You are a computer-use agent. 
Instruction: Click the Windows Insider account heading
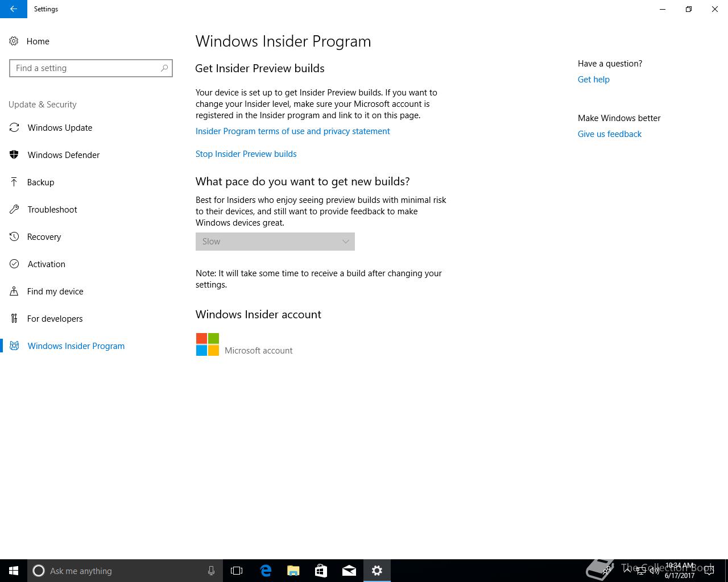pos(258,314)
